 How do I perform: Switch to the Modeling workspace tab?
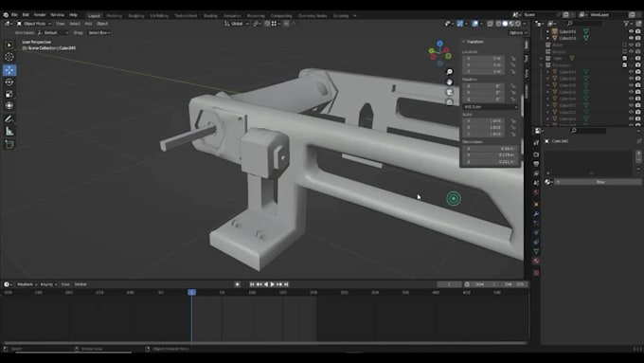[x=115, y=15]
